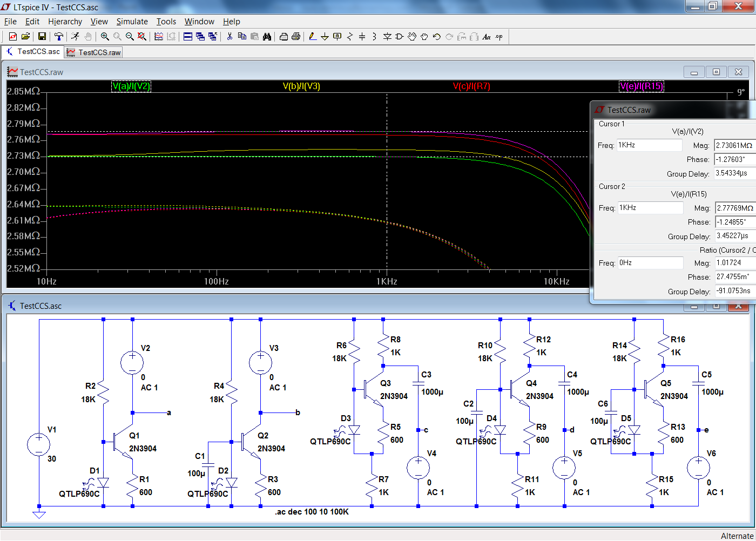Click the V(a)/I(V2) green trace label

pyautogui.click(x=131, y=86)
